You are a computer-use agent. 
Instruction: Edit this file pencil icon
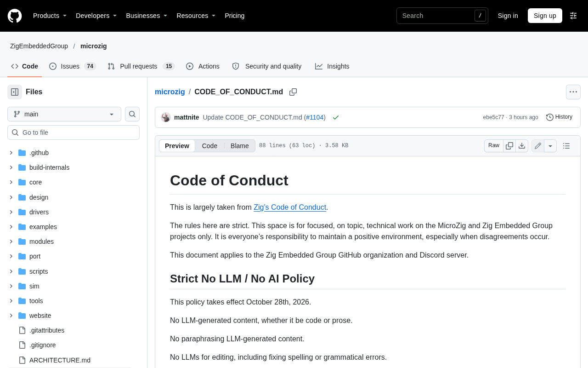click(x=538, y=146)
